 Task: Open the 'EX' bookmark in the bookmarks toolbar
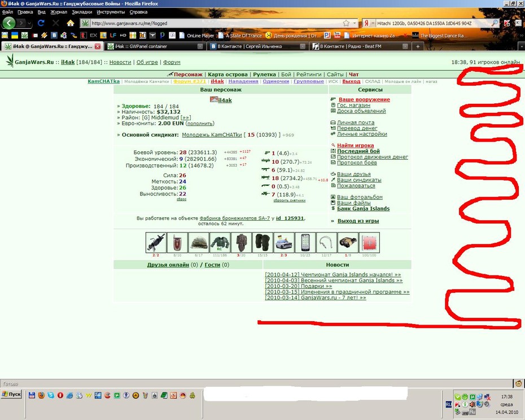(93, 35)
